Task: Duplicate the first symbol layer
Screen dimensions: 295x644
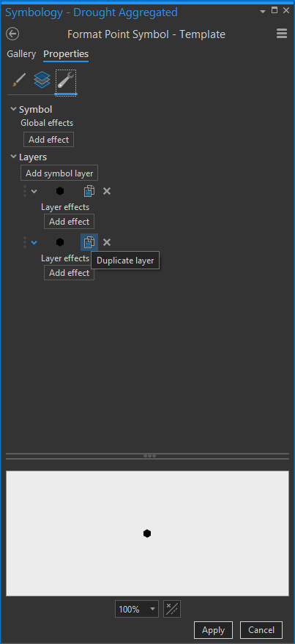Action: (89, 191)
